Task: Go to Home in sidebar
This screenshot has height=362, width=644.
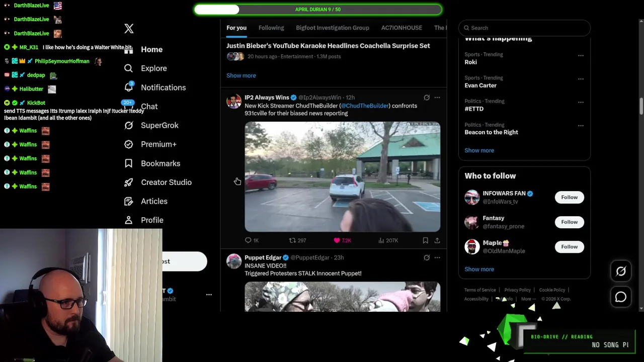Action: click(x=151, y=49)
